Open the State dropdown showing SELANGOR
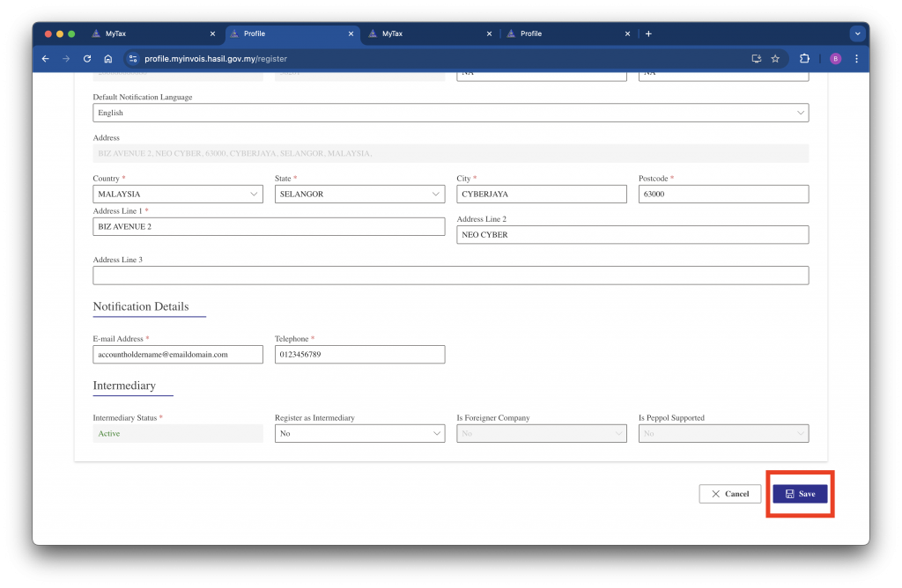Image resolution: width=902 pixels, height=588 pixels. point(359,194)
